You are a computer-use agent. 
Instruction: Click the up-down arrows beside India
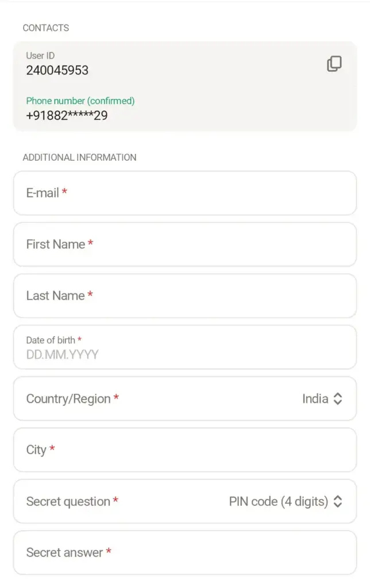click(338, 399)
